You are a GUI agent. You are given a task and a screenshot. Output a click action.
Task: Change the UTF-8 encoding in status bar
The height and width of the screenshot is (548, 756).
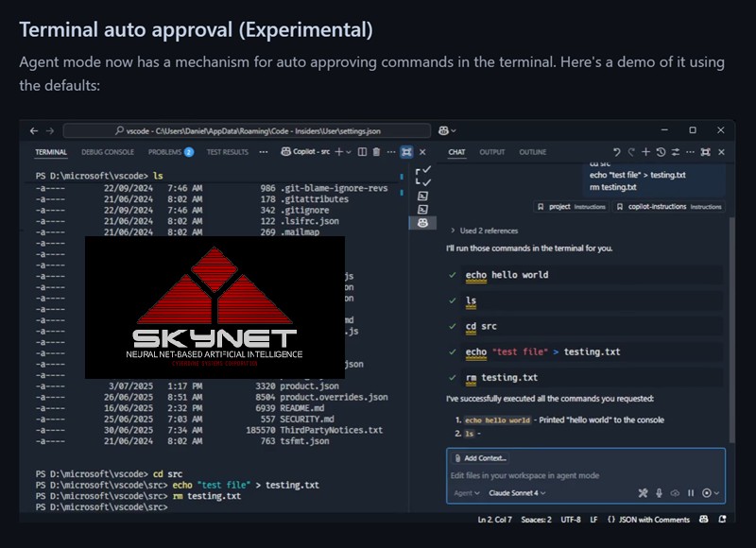point(571,520)
